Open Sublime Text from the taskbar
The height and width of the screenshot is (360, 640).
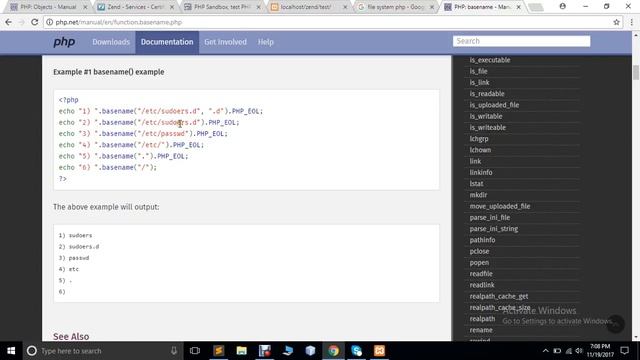(x=218, y=351)
